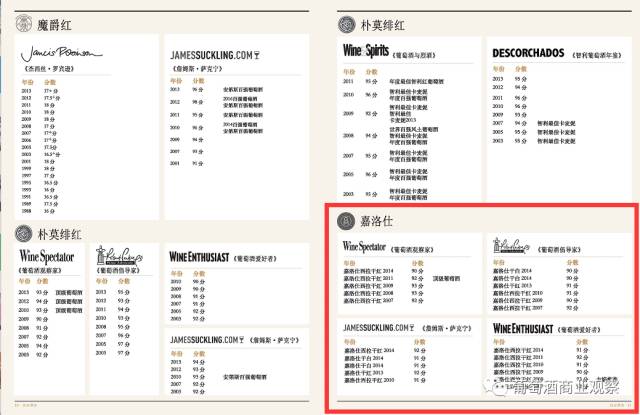Viewport: 640px width, 415px height.
Task: Click the round emblem beside the 嘉洛仕 heading
Action: coord(346,221)
